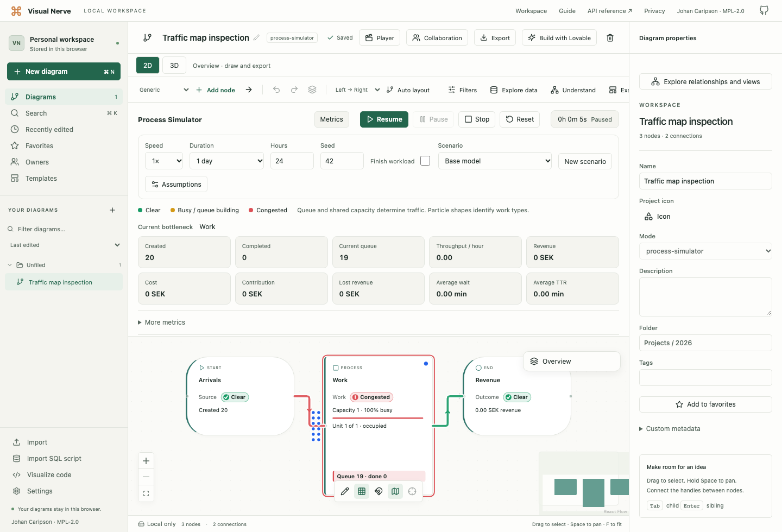782x532 pixels.
Task: Click the stacked layers icon in the toolbar
Action: (312, 90)
